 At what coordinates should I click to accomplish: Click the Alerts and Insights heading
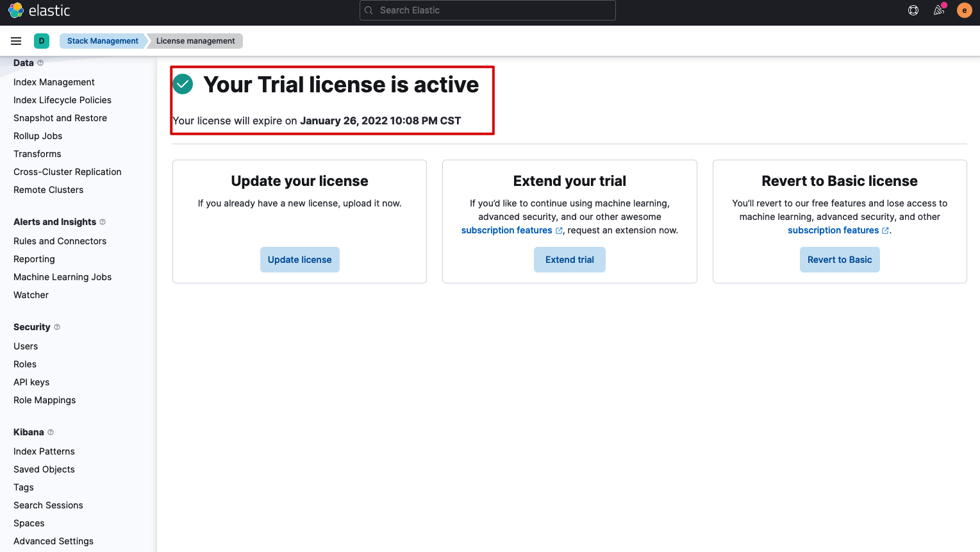click(54, 222)
